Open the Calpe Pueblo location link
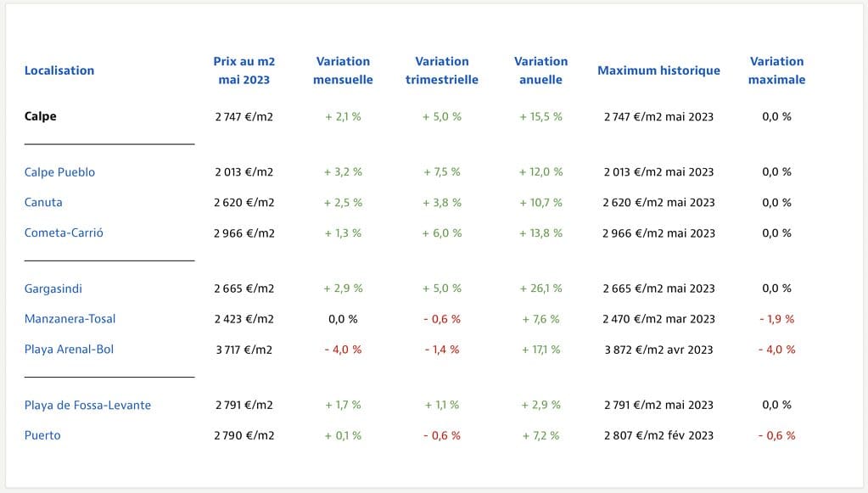The image size is (868, 493). [59, 172]
